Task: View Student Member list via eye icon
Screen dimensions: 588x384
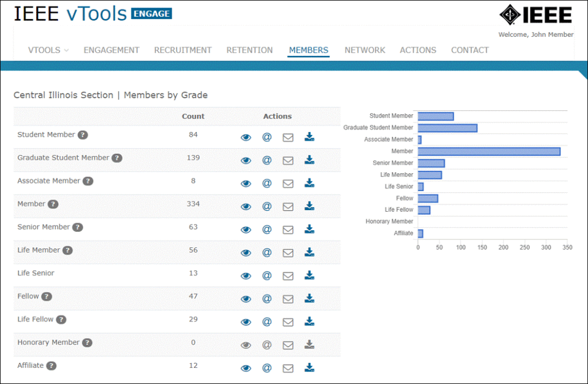Action: [246, 137]
